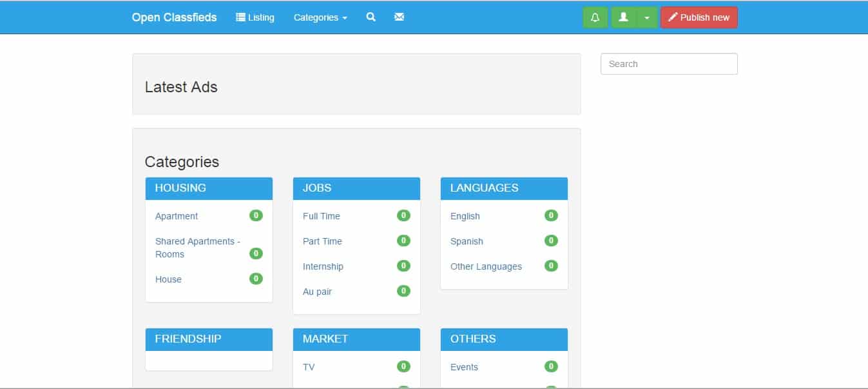868x389 pixels.
Task: Open the MARKET category header
Action: click(x=356, y=339)
